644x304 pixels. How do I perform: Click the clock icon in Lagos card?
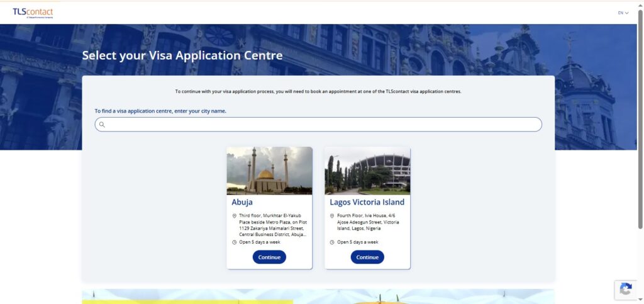[x=332, y=242]
